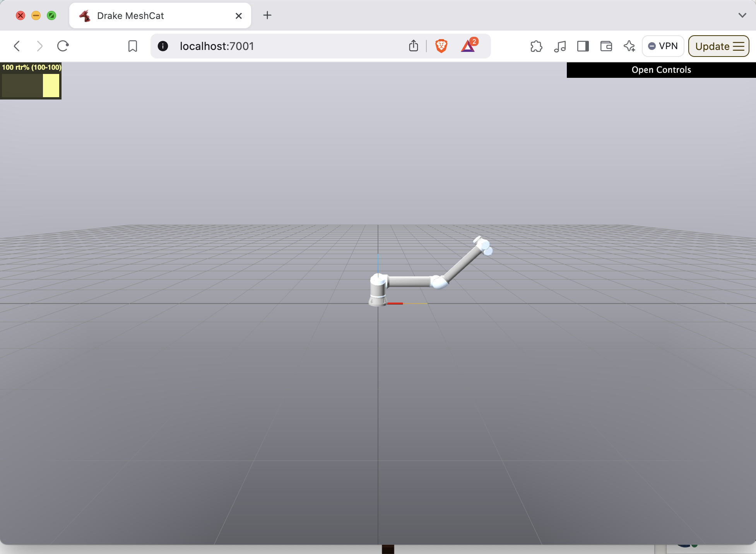Open Leo AI sparkle icon
The height and width of the screenshot is (554, 756).
coord(629,46)
